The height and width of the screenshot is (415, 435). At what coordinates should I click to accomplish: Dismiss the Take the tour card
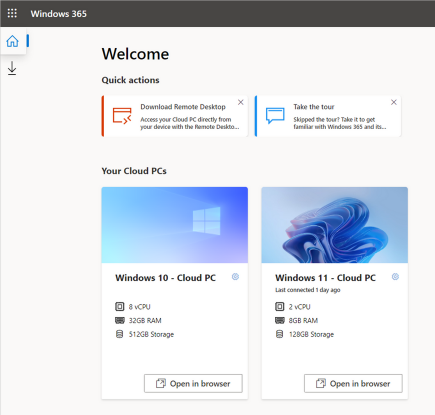tap(394, 102)
